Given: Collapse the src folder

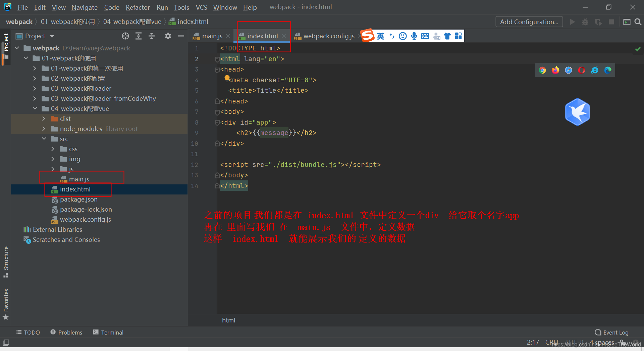Looking at the screenshot, I should coord(44,139).
